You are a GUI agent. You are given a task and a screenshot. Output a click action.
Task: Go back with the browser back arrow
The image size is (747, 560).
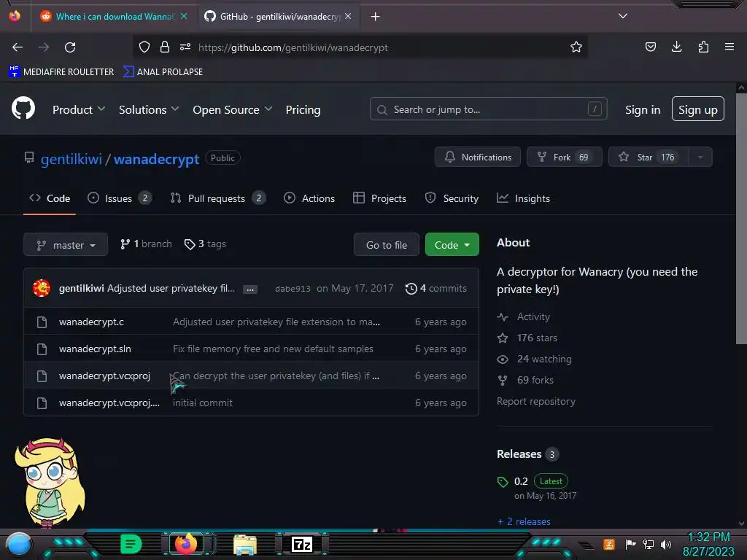[18, 47]
